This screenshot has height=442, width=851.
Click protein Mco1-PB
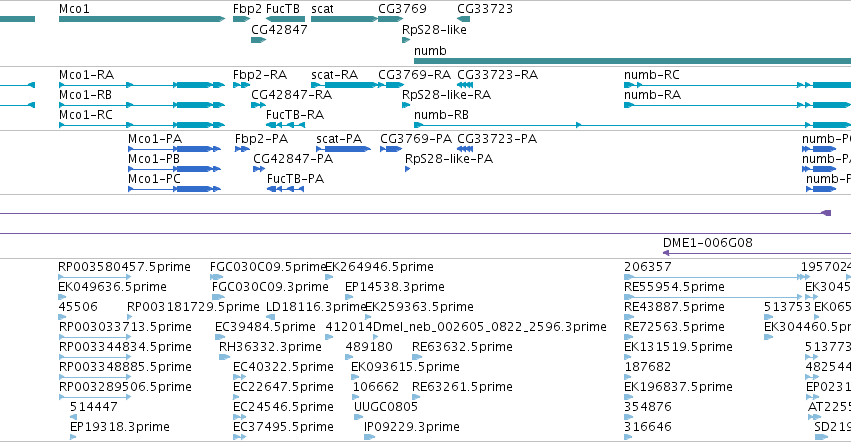pyautogui.click(x=174, y=169)
